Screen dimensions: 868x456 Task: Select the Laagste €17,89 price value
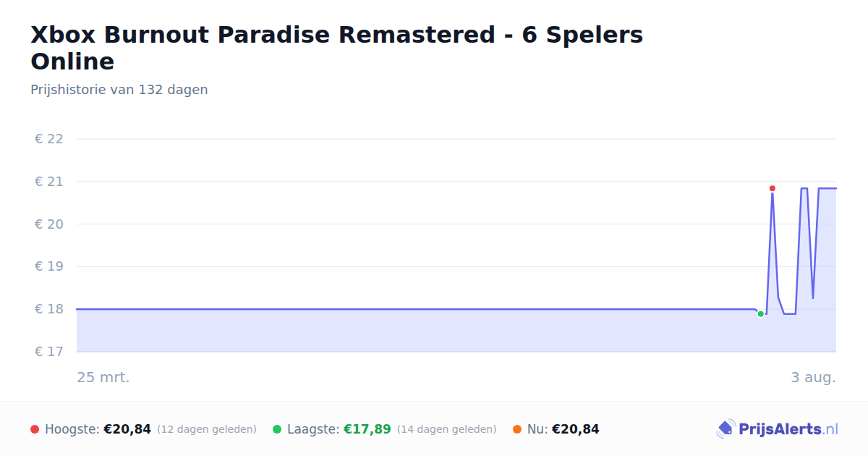[367, 429]
